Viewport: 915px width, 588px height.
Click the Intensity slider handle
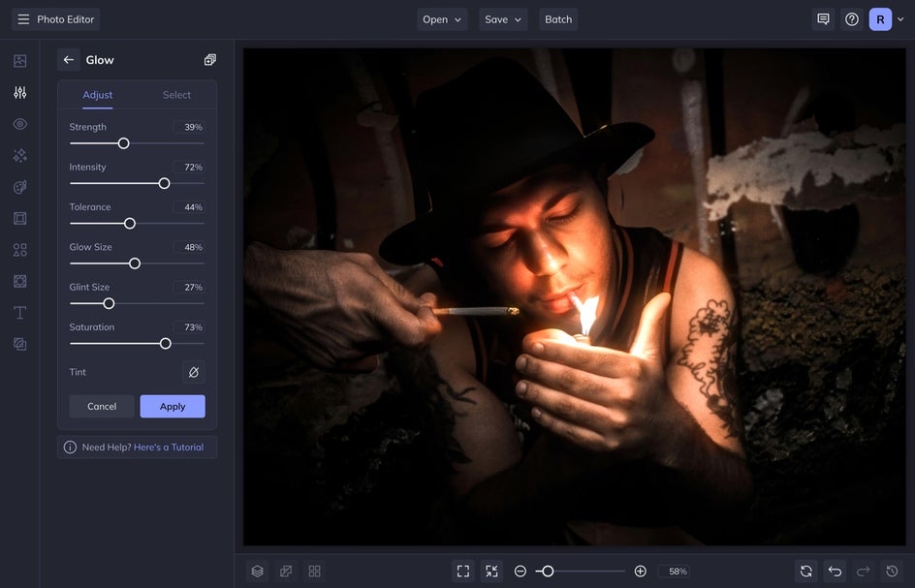[x=164, y=183]
